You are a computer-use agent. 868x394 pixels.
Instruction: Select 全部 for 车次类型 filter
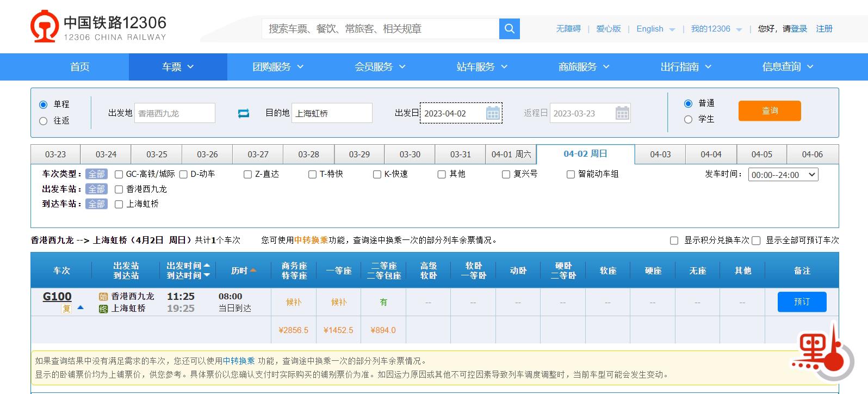point(96,174)
